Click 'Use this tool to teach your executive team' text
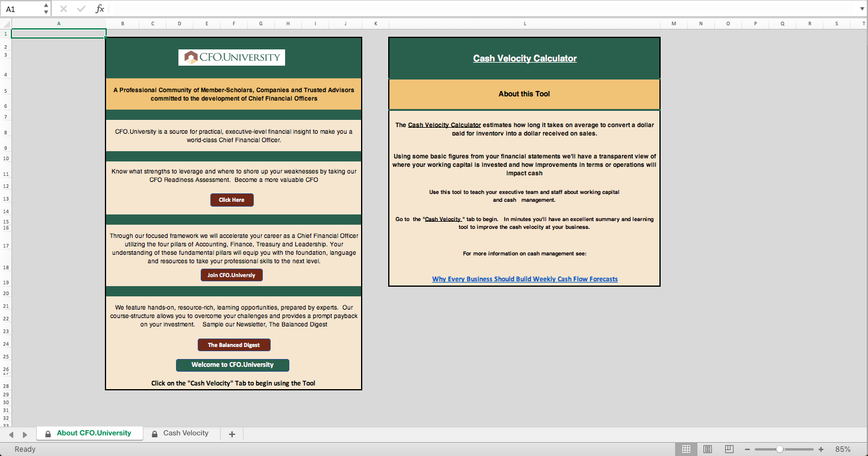Screen dimensions: 868x456 (524, 196)
